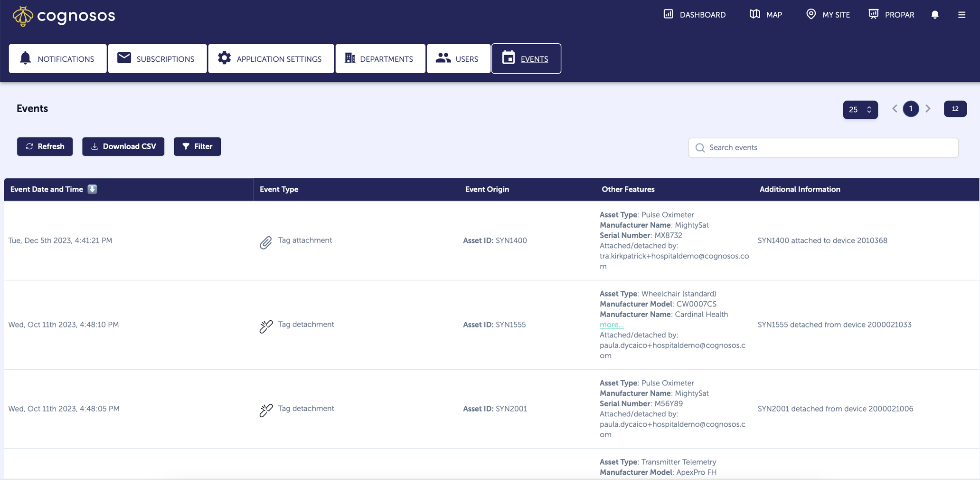
Task: Select the 4:48:05 PM event date
Action: tap(64, 409)
